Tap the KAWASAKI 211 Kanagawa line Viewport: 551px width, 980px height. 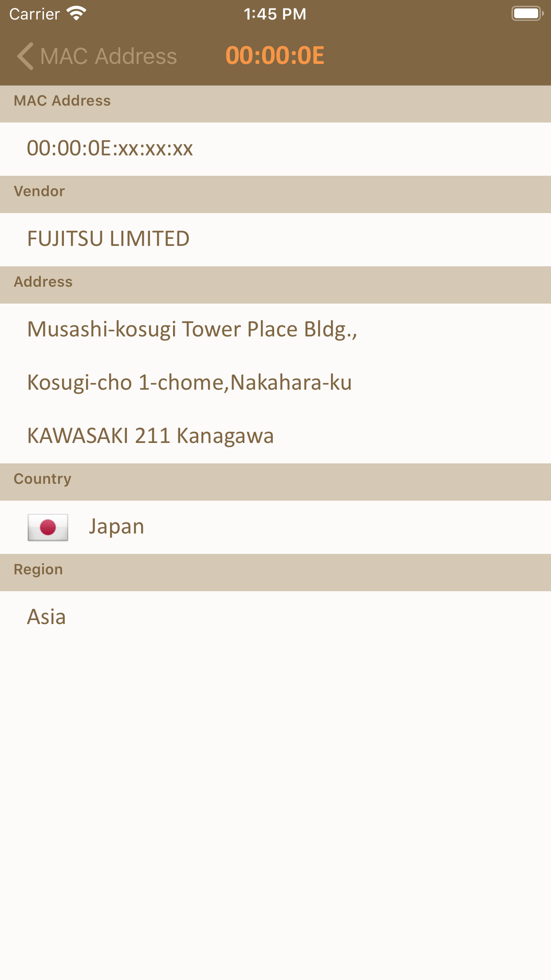click(150, 436)
